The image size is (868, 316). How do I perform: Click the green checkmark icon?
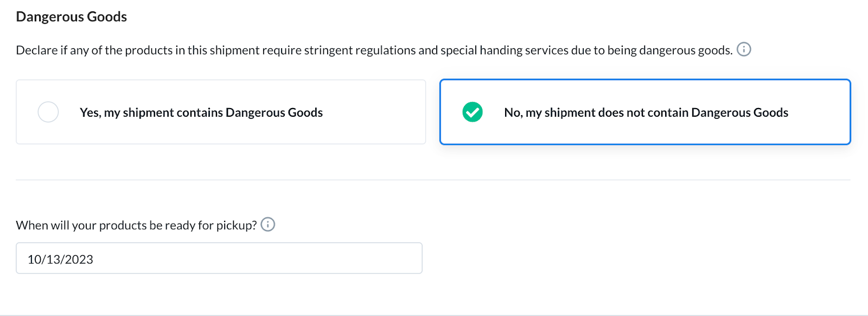click(473, 112)
